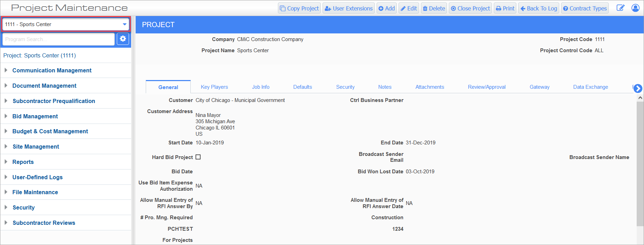
Task: Click the Copy Project toolbar button
Action: point(299,8)
